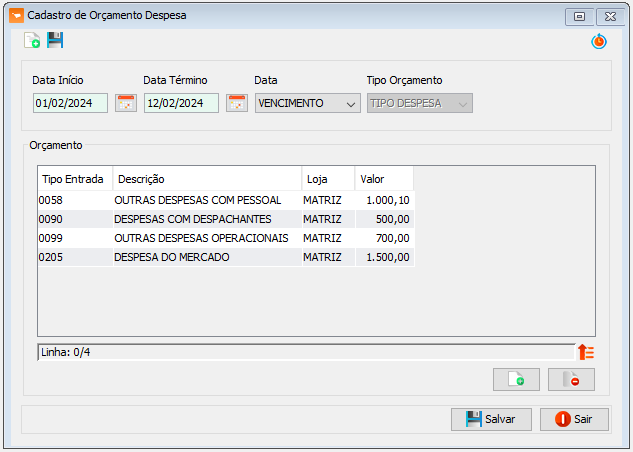The width and height of the screenshot is (633, 452).
Task: Select the row with code 0099
Action: click(x=226, y=238)
